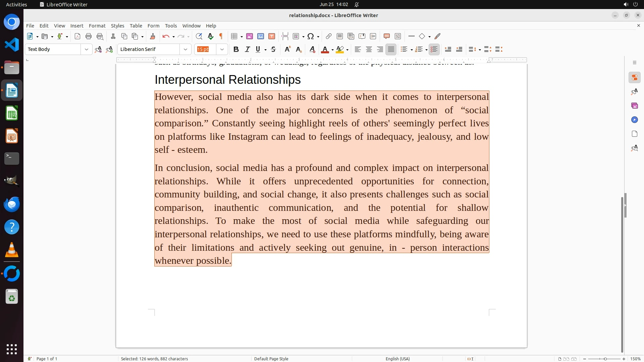644x362 pixels.
Task: Open the Tools menu
Action: 171,25
